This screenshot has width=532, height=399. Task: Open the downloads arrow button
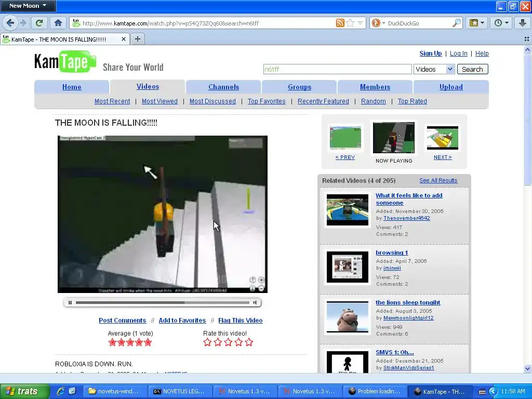[523, 23]
